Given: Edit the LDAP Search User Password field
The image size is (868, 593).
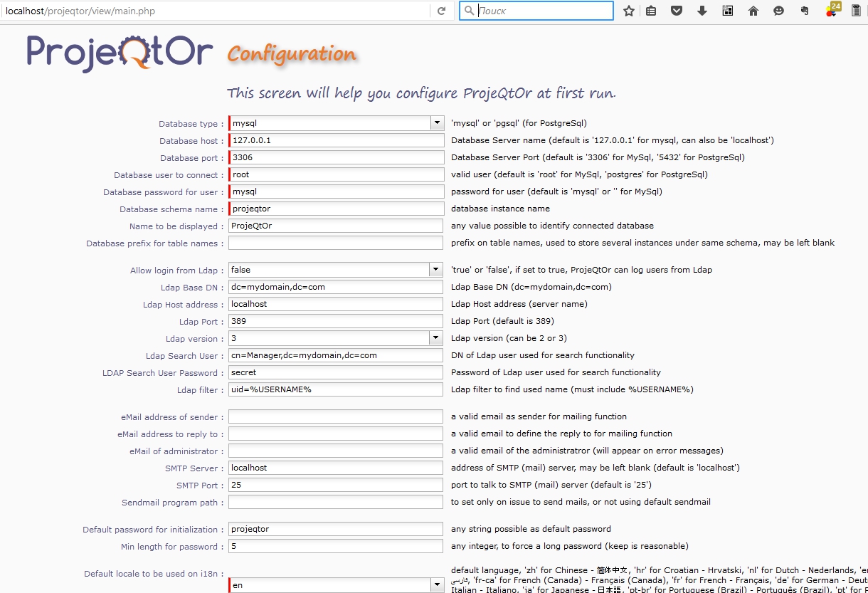Looking at the screenshot, I should pos(336,372).
